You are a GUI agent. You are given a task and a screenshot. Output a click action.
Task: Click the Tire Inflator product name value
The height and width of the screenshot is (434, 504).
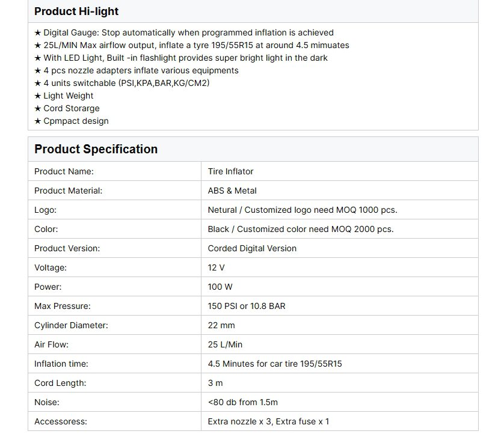(x=230, y=171)
